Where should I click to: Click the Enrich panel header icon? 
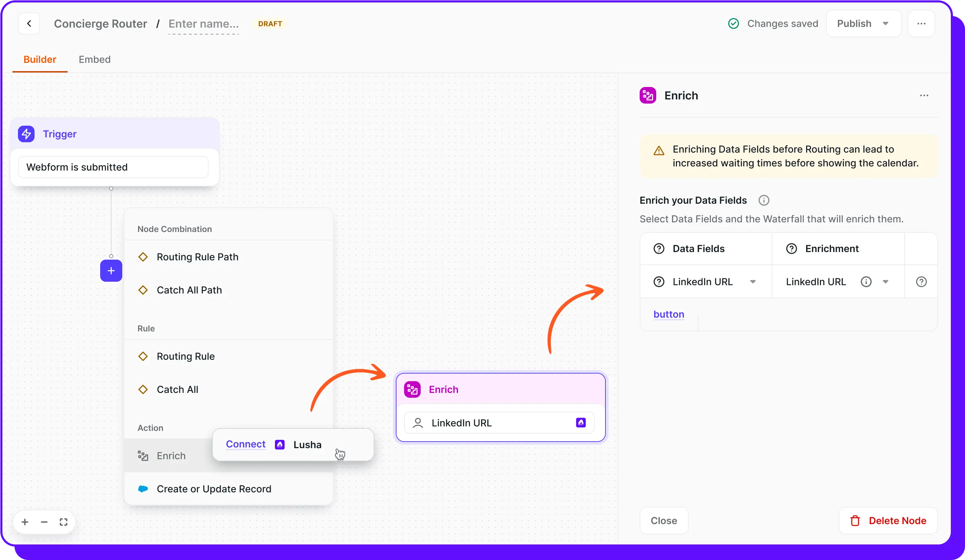(x=648, y=96)
